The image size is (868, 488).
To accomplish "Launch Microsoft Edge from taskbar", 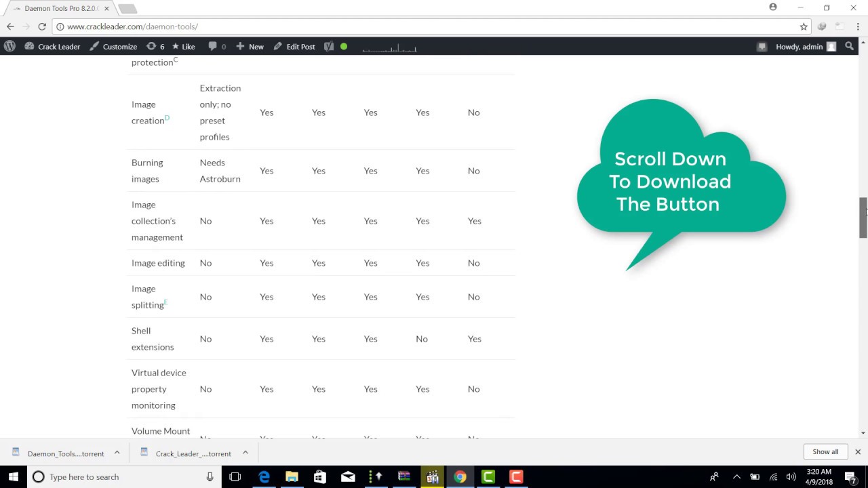I will [264, 477].
